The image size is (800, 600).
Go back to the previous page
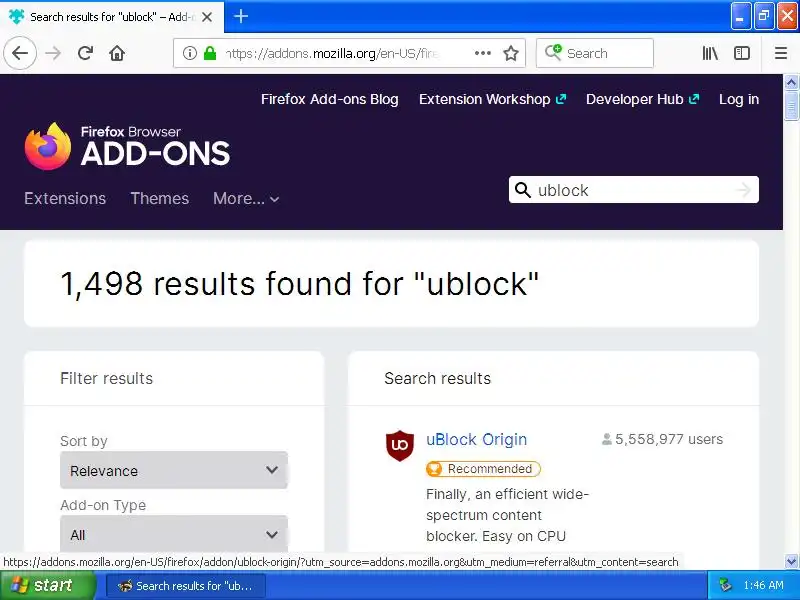(20, 53)
